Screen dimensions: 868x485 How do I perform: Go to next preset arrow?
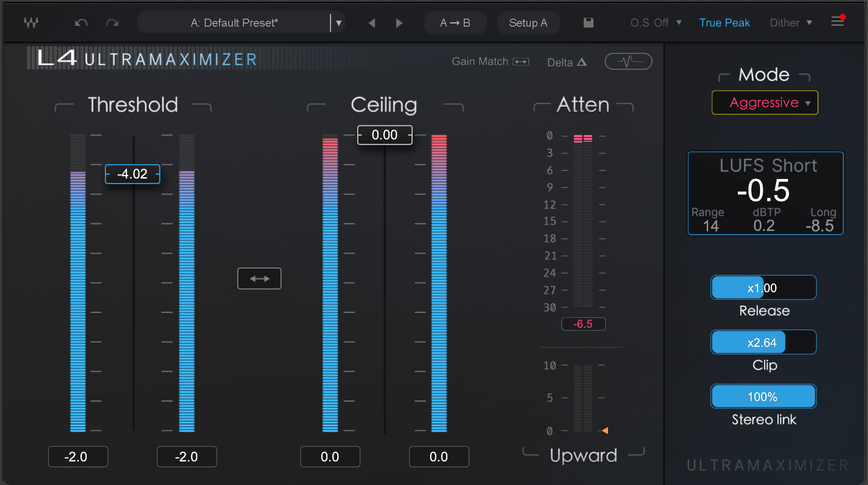tap(399, 23)
